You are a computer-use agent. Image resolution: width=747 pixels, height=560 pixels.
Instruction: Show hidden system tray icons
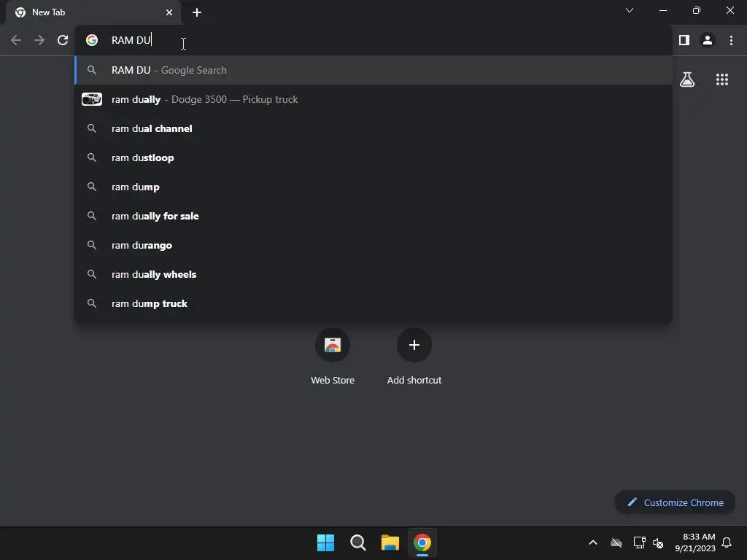coord(593,542)
